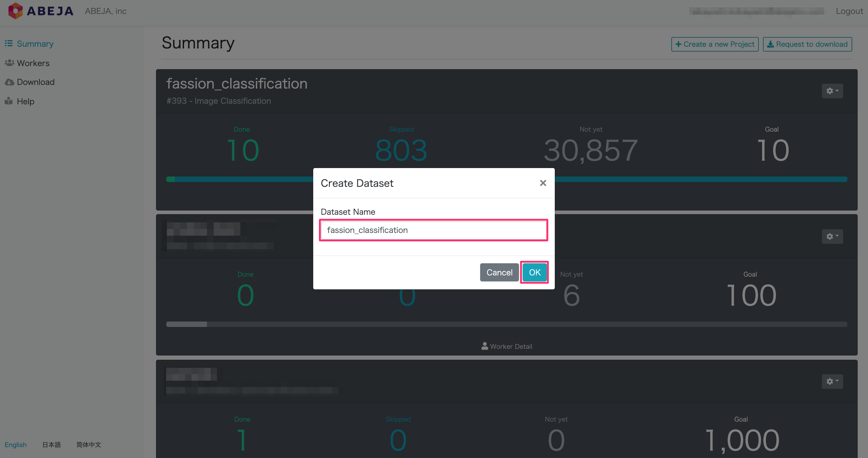
Task: Open the Request to download dropdown
Action: click(x=807, y=44)
